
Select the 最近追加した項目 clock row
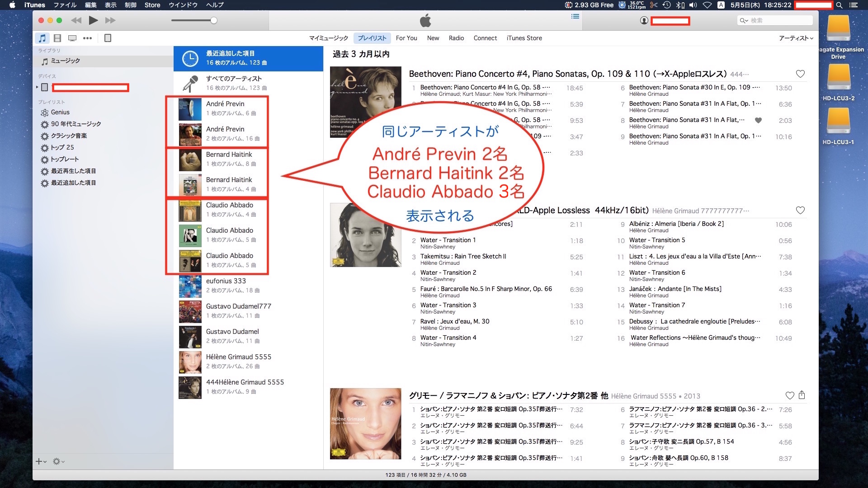[x=248, y=58]
